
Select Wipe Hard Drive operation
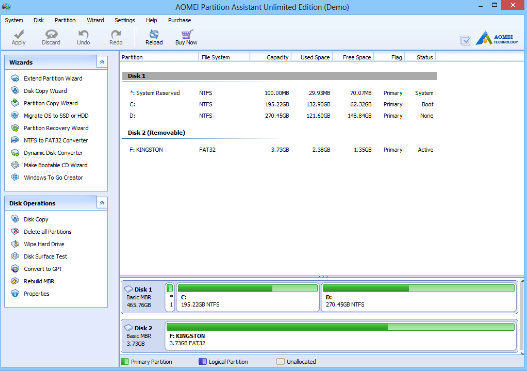(44, 244)
